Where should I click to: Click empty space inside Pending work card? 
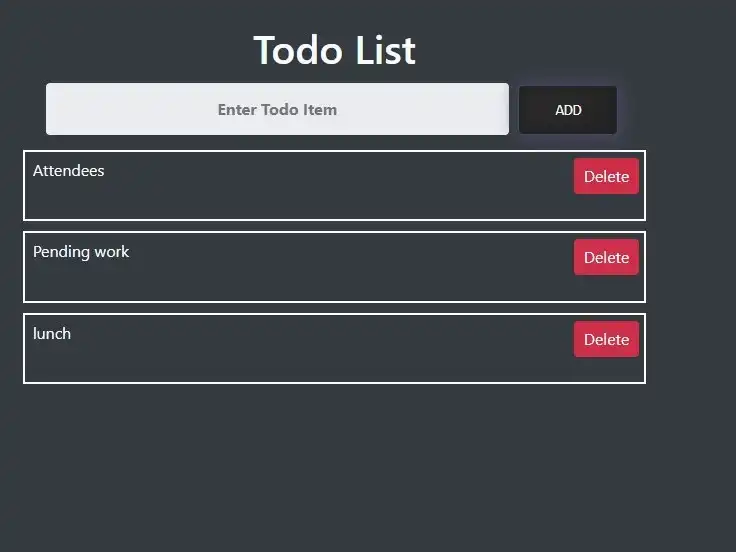[x=329, y=279]
